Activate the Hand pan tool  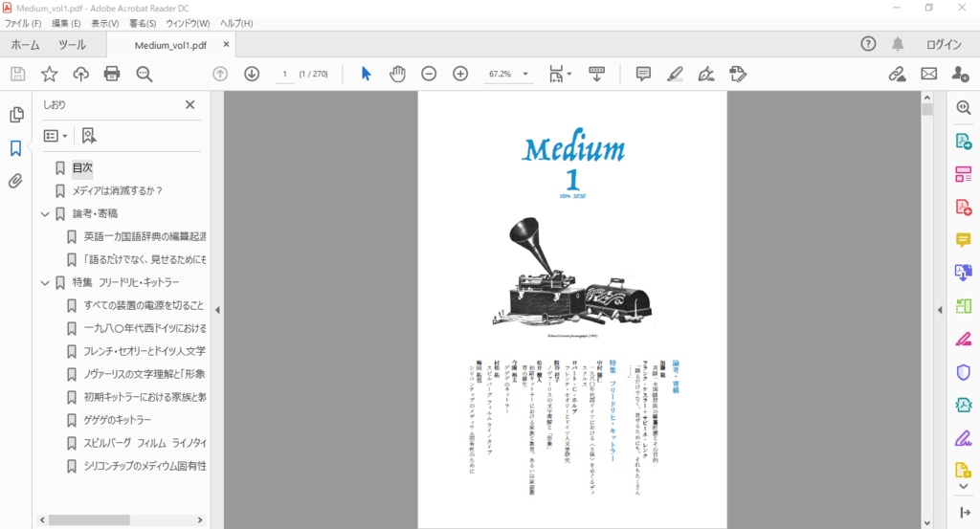[397, 74]
